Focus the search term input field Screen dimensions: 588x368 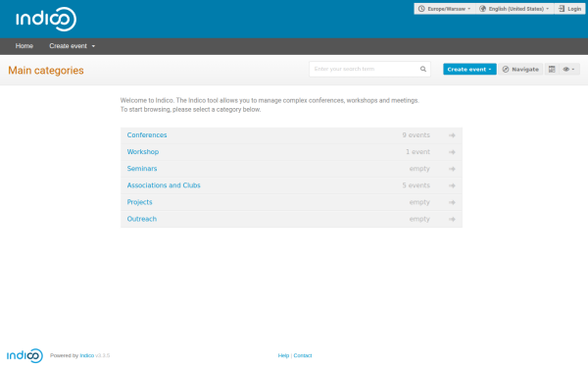pos(369,69)
